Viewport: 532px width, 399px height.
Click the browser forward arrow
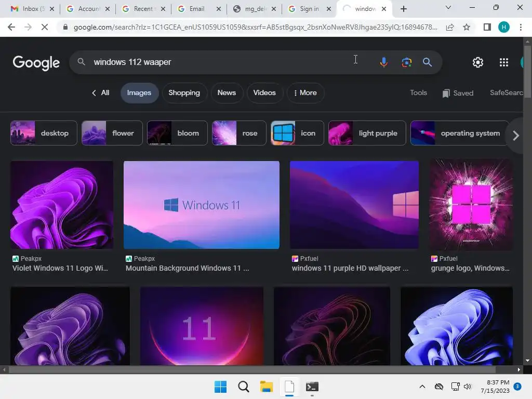coord(28,27)
